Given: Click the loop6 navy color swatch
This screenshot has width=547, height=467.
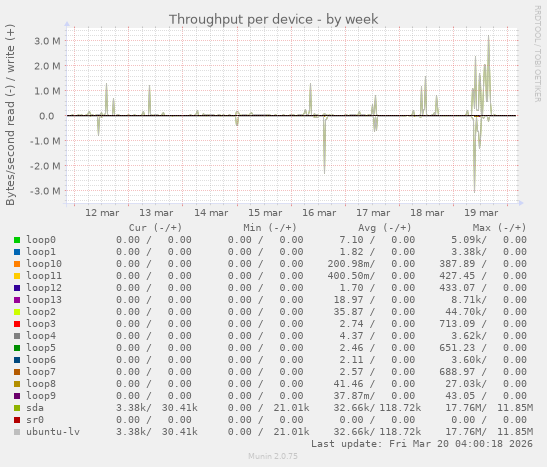Looking at the screenshot, I should tap(17, 360).
